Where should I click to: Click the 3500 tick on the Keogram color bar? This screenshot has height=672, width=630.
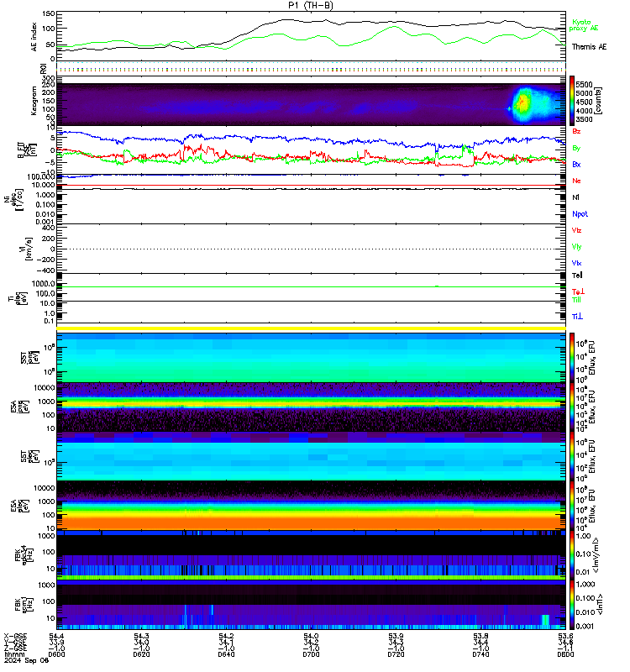(x=584, y=119)
